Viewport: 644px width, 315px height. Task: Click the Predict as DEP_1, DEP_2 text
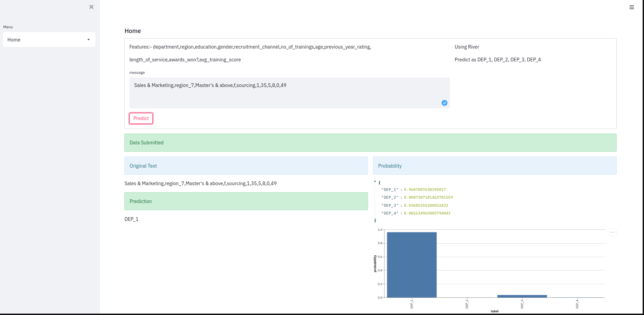coord(497,60)
